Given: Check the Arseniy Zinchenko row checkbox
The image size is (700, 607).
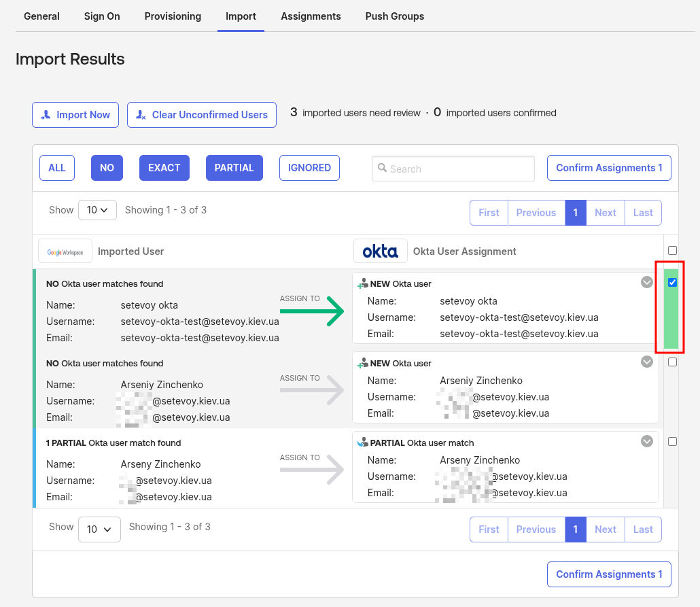Looking at the screenshot, I should (x=672, y=362).
